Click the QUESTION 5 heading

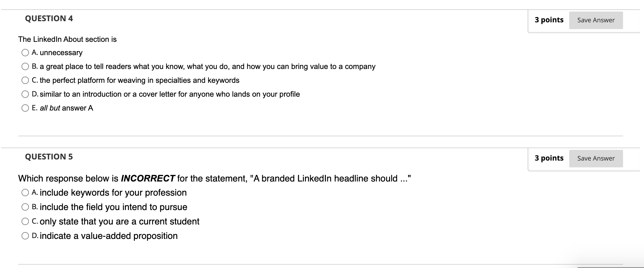coord(49,157)
